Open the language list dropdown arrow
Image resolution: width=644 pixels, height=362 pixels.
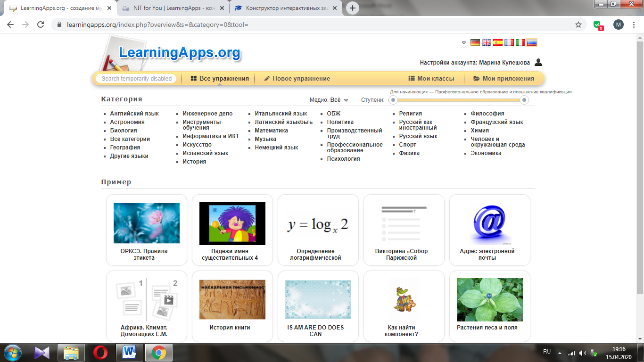click(x=464, y=43)
